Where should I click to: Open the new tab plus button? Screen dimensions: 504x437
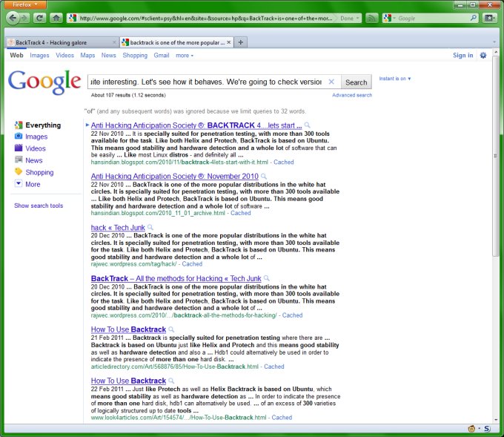click(x=241, y=42)
